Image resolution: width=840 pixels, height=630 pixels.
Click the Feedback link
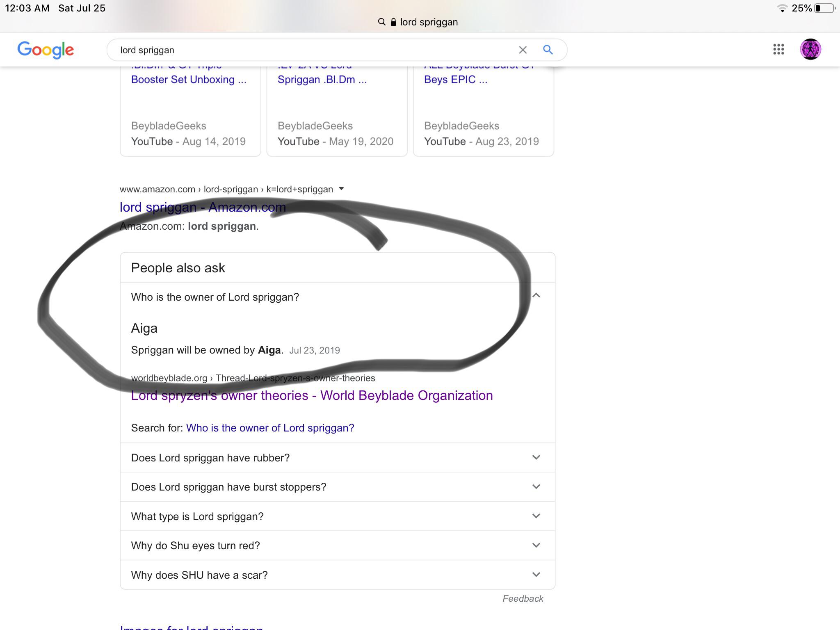(x=523, y=598)
